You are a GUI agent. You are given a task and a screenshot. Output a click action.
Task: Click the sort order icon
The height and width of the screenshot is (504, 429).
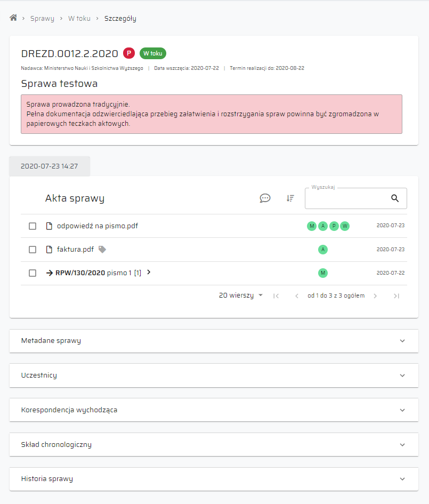pos(290,198)
